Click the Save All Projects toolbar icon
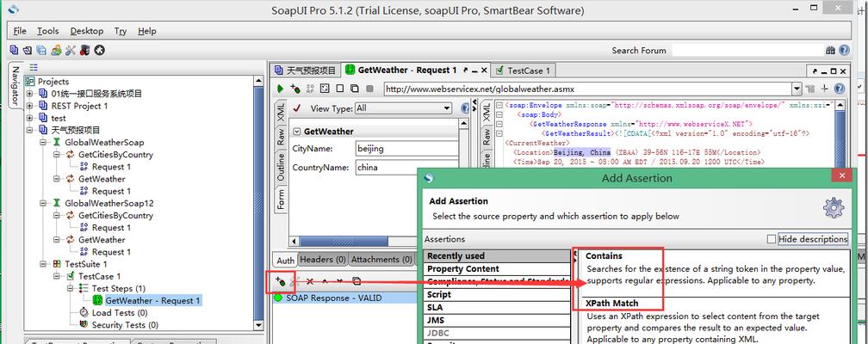Screen dimensions: 868x344 coord(41,51)
